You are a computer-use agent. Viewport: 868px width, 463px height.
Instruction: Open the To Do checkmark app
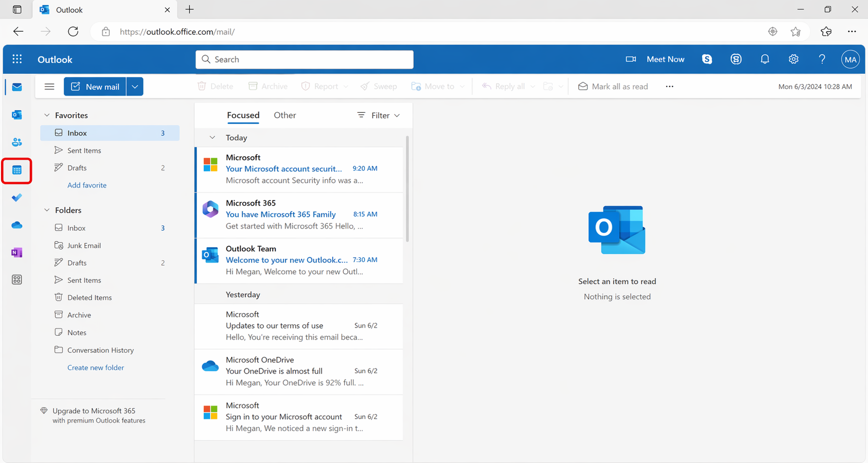[17, 198]
